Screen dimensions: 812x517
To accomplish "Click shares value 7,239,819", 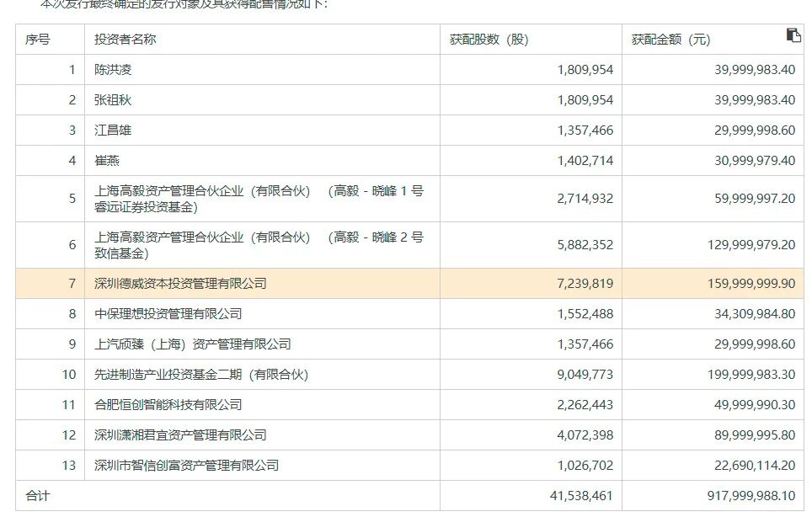I will [x=585, y=284].
